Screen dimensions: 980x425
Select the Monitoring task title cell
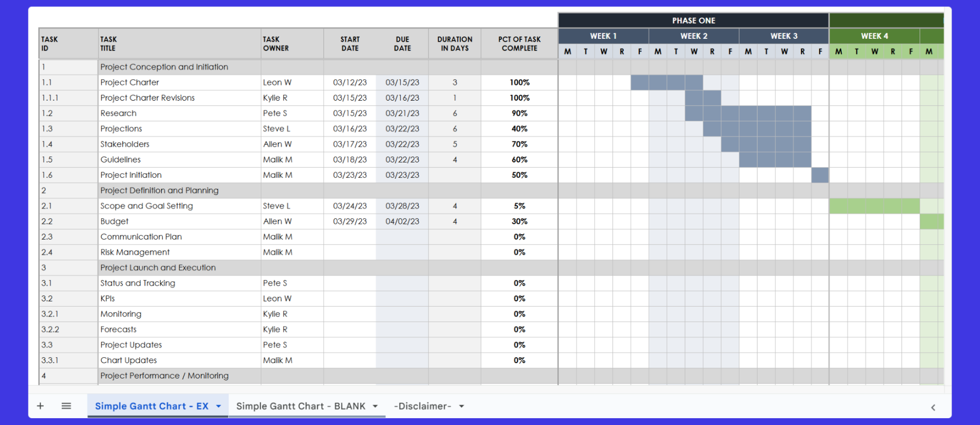179,314
